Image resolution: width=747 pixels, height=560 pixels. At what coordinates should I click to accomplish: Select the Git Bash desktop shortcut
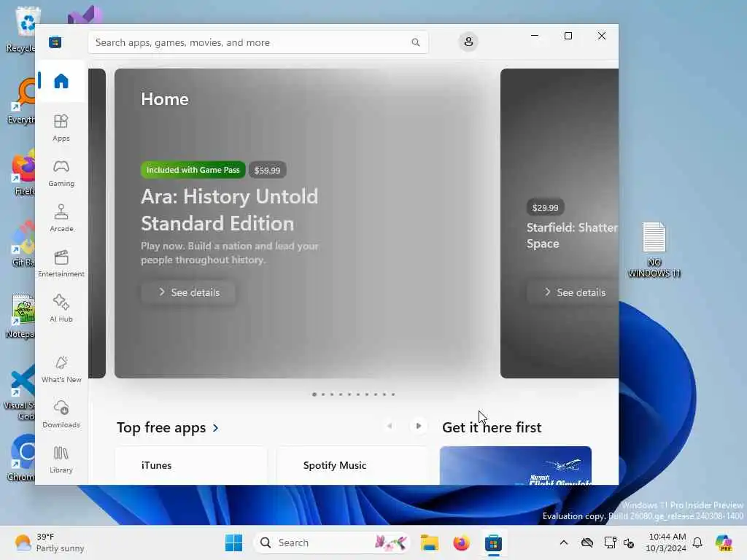pyautogui.click(x=23, y=243)
